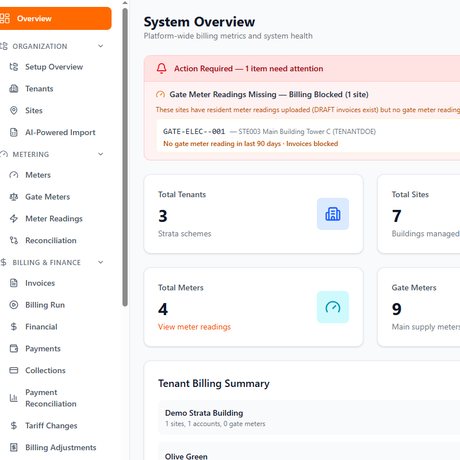The height and width of the screenshot is (460, 460).
Task: Click the Tenant Billing Summary heading
Action: click(214, 383)
